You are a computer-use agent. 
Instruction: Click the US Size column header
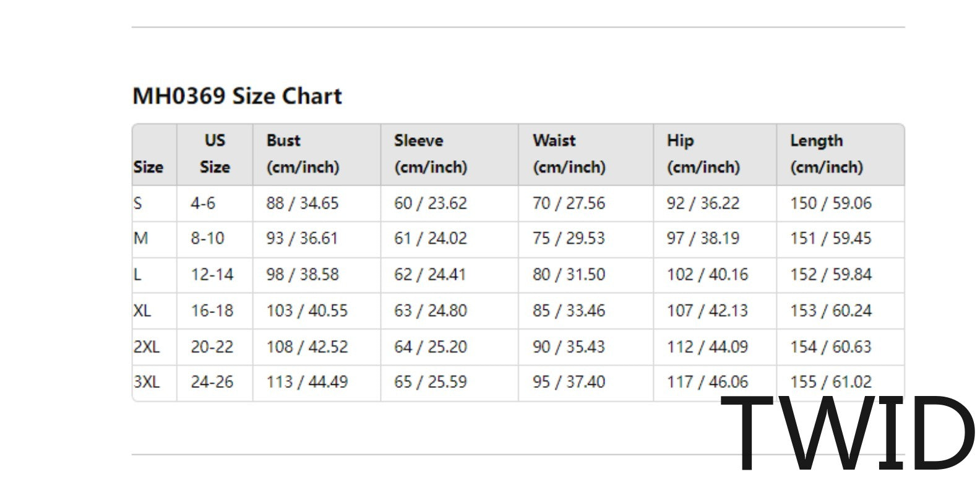click(x=215, y=153)
